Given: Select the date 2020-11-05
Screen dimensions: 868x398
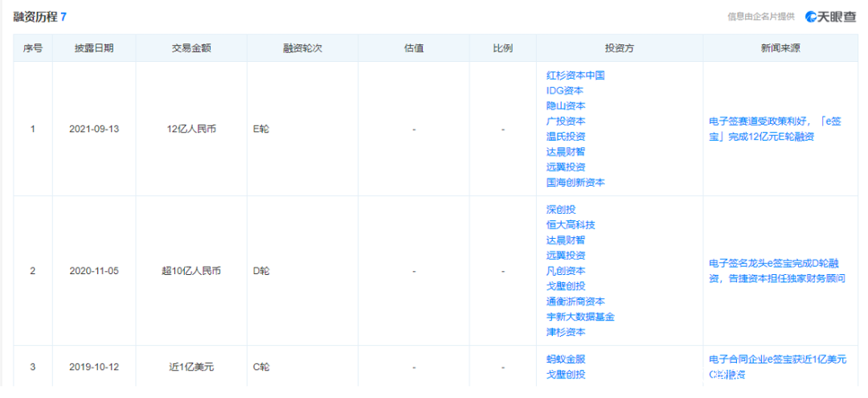Looking at the screenshot, I should tap(94, 271).
